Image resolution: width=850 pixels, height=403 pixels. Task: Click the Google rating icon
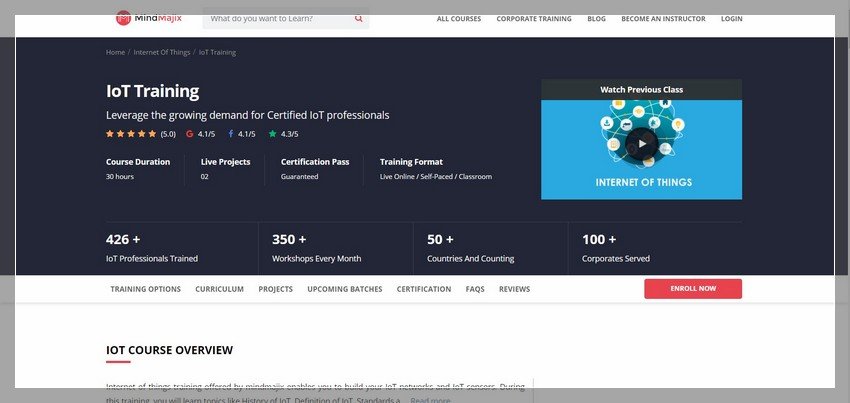click(x=190, y=134)
